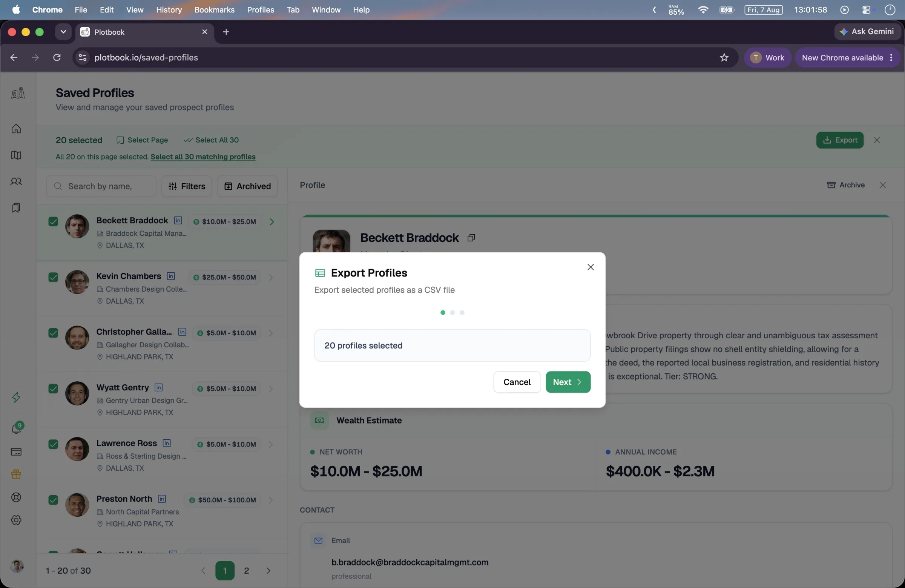905x588 pixels.
Task: Click the first green step indicator dot
Action: 443,313
